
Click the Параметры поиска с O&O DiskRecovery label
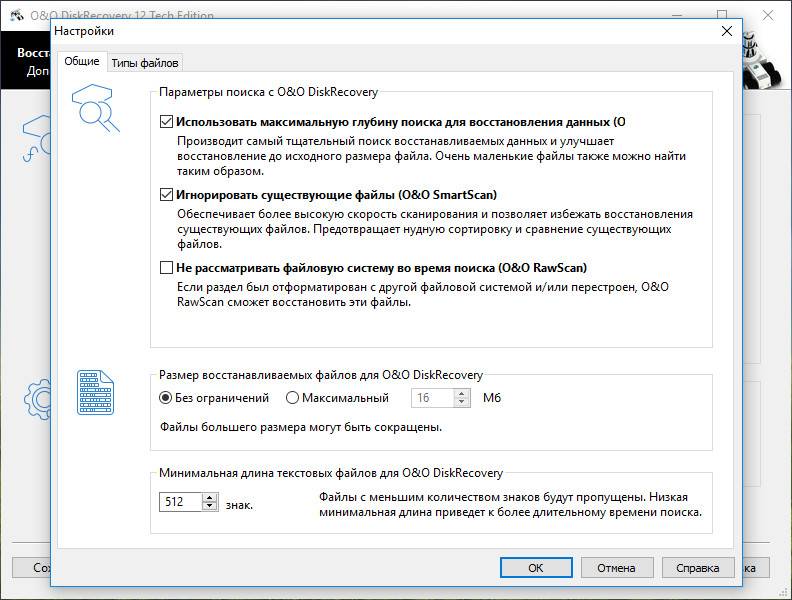click(268, 92)
